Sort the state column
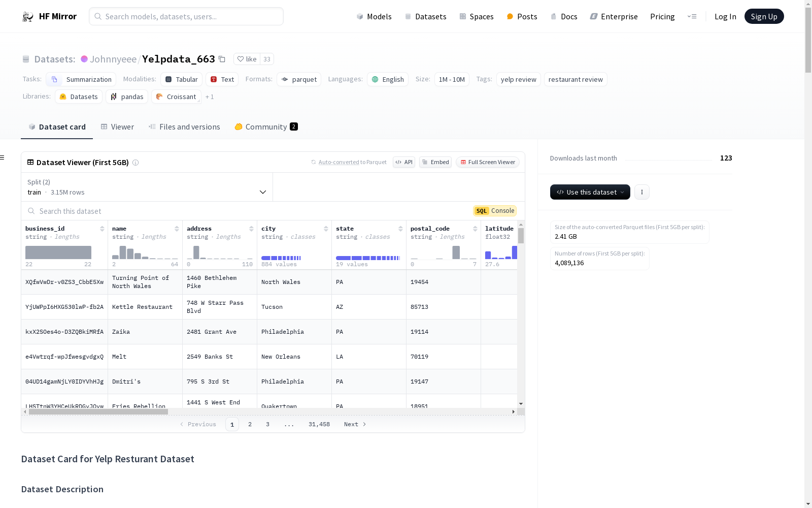 (x=400, y=229)
